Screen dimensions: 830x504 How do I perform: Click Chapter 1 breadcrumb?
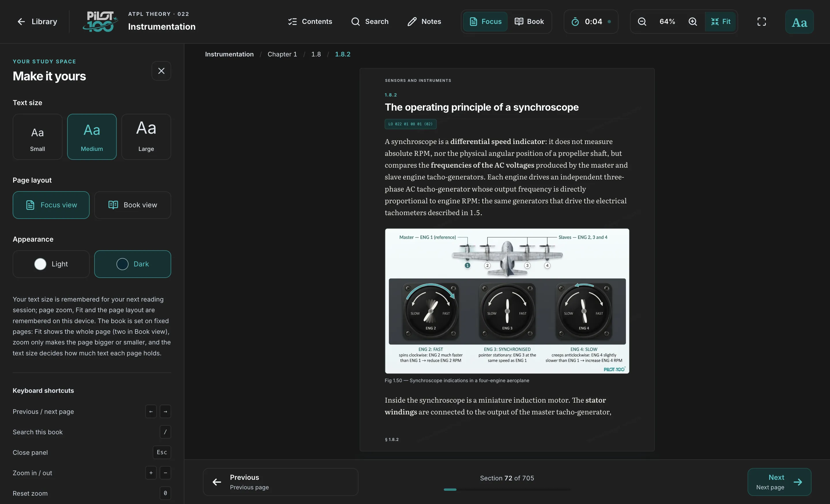[x=282, y=54]
